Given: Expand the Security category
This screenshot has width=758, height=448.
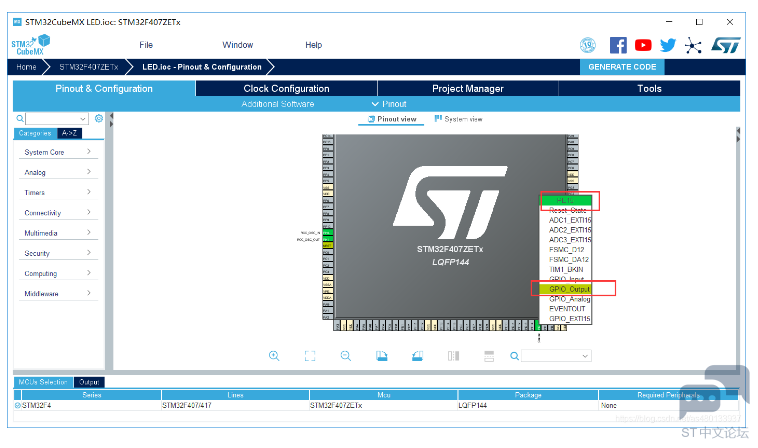Looking at the screenshot, I should click(x=58, y=253).
